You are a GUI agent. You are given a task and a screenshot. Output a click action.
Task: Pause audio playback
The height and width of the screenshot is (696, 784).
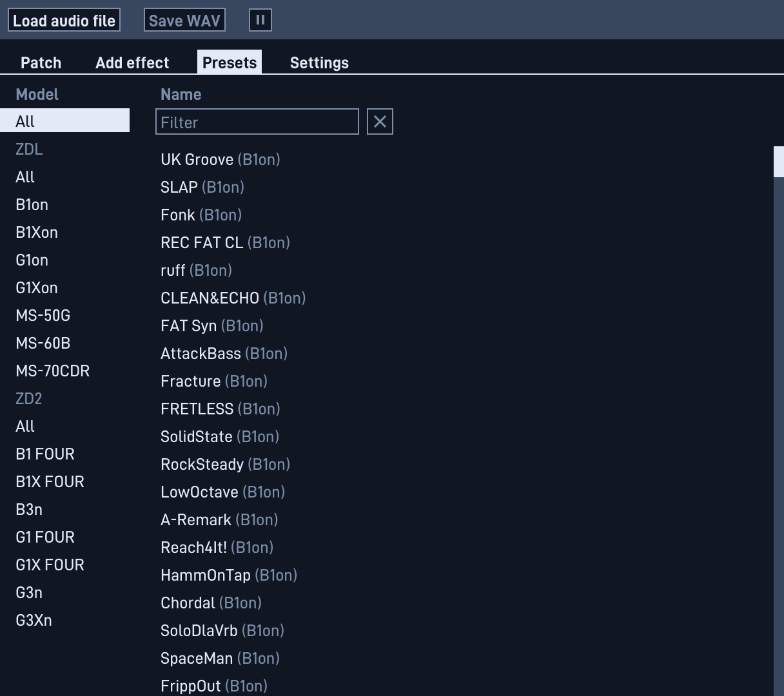tap(260, 20)
